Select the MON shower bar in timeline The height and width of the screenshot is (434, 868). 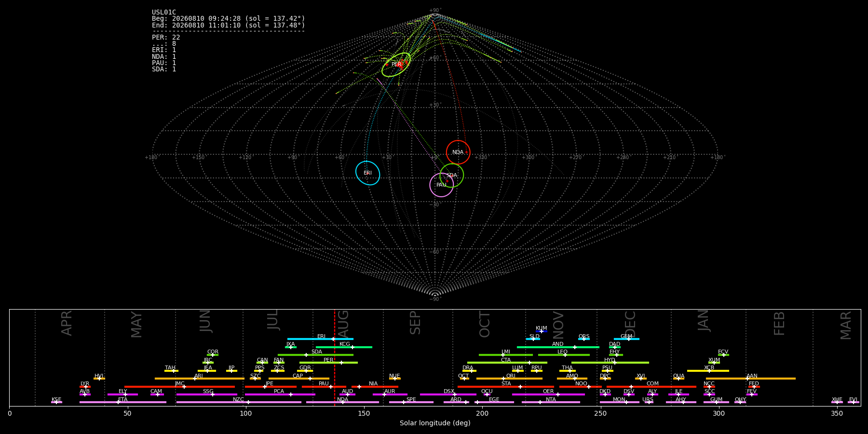[619, 402]
